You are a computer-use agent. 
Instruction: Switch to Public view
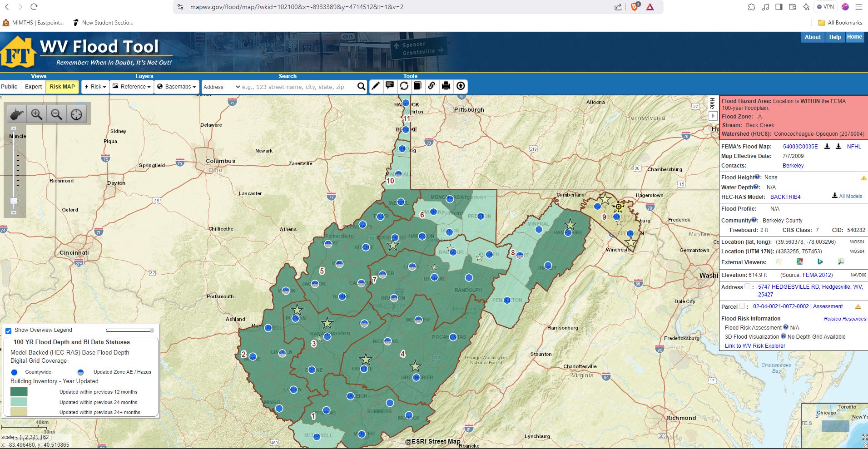tap(9, 86)
